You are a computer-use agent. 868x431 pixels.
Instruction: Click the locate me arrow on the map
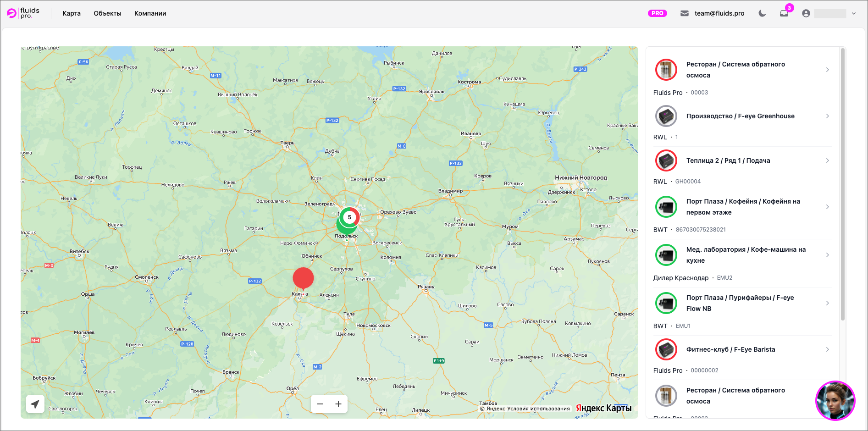(35, 404)
